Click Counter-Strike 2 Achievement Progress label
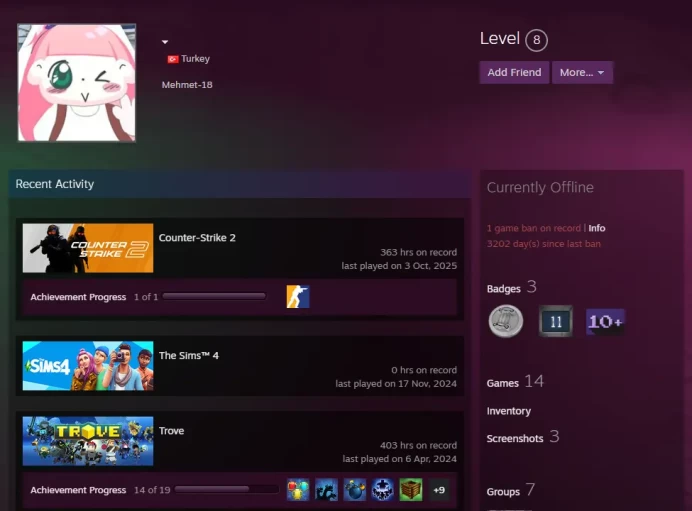Image resolution: width=692 pixels, height=511 pixels. pos(78,297)
